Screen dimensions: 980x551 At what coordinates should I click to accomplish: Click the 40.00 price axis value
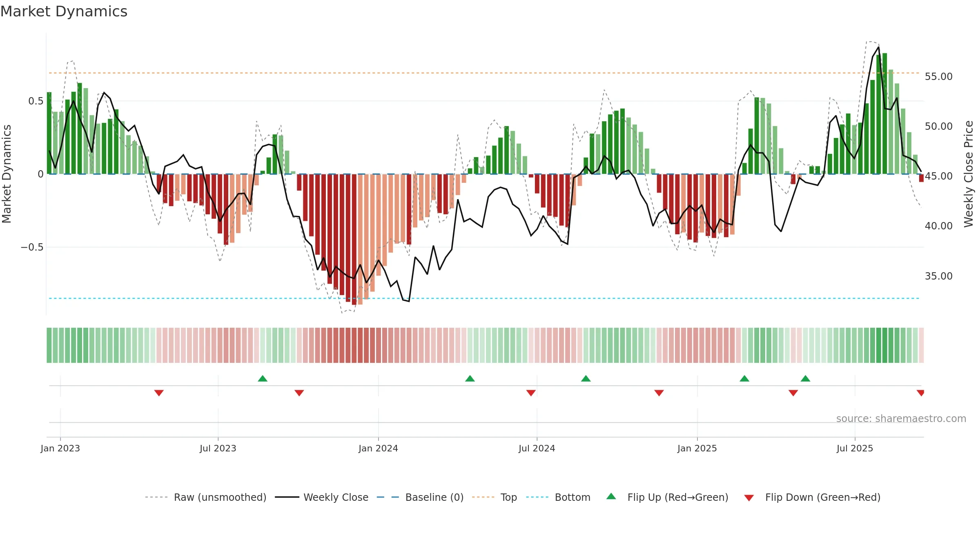pos(939,226)
